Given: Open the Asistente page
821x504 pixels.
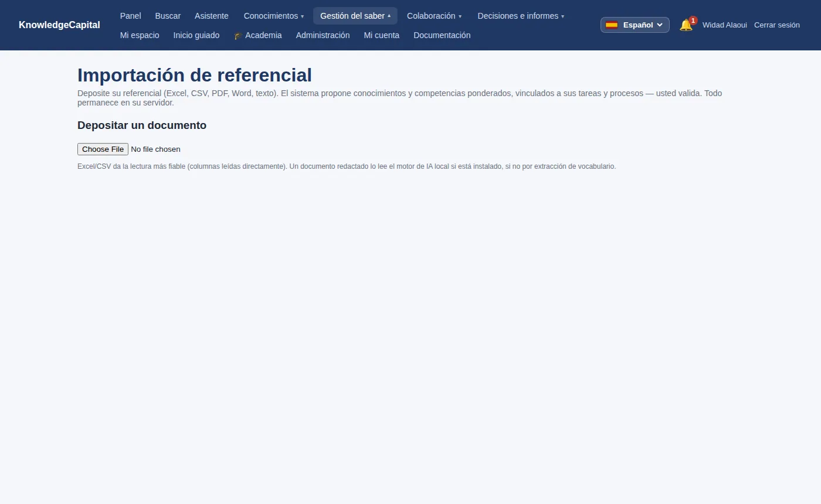Looking at the screenshot, I should (x=212, y=16).
